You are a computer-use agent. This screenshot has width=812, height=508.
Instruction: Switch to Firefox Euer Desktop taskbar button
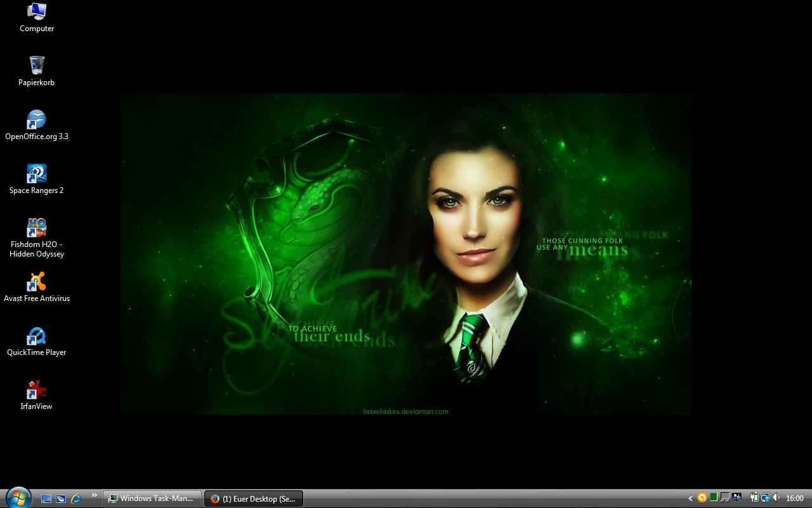coord(254,498)
